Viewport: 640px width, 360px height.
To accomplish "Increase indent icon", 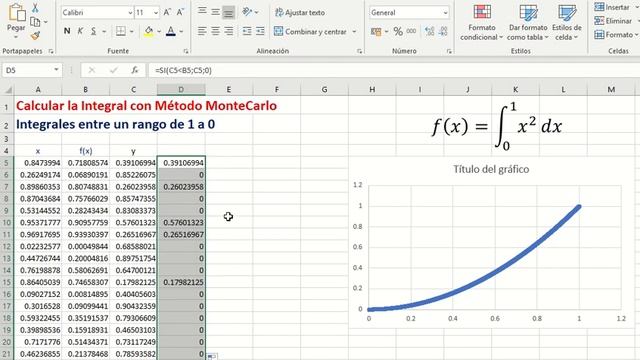I will tap(260, 31).
